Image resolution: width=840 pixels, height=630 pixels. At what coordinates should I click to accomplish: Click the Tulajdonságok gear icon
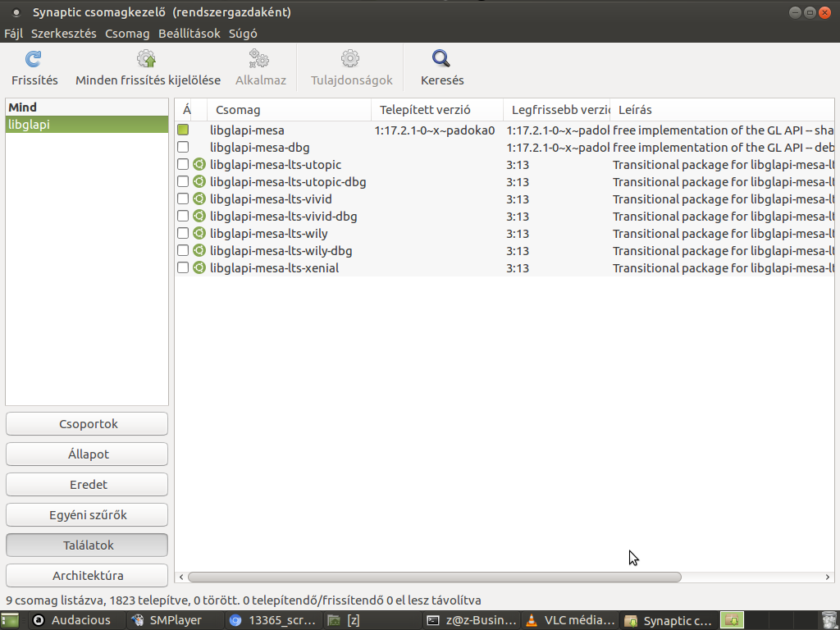tap(350, 59)
